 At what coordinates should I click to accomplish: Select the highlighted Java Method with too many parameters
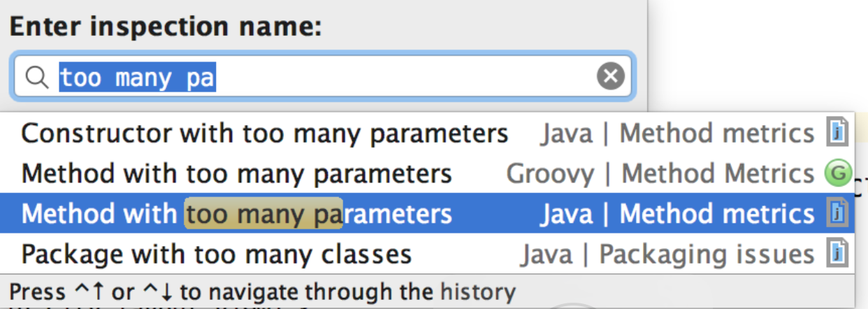point(428,213)
